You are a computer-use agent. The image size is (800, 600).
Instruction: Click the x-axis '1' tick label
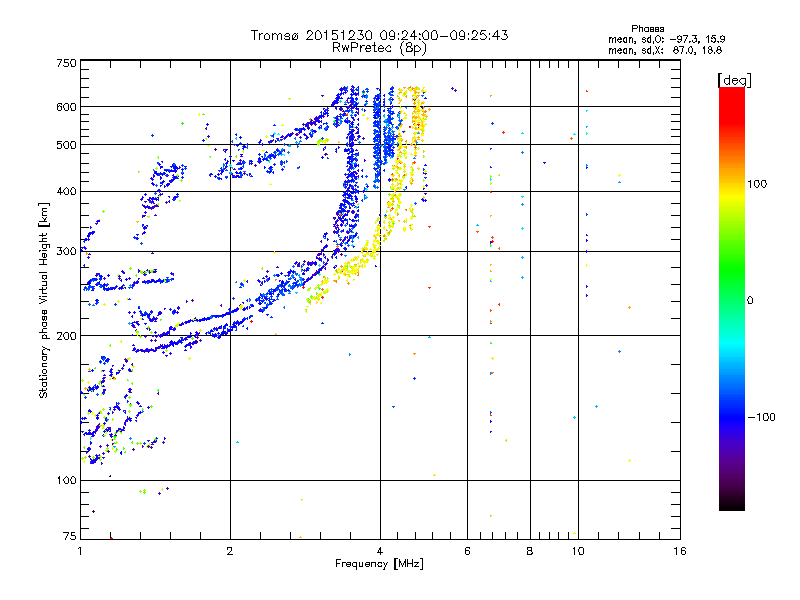coord(80,551)
